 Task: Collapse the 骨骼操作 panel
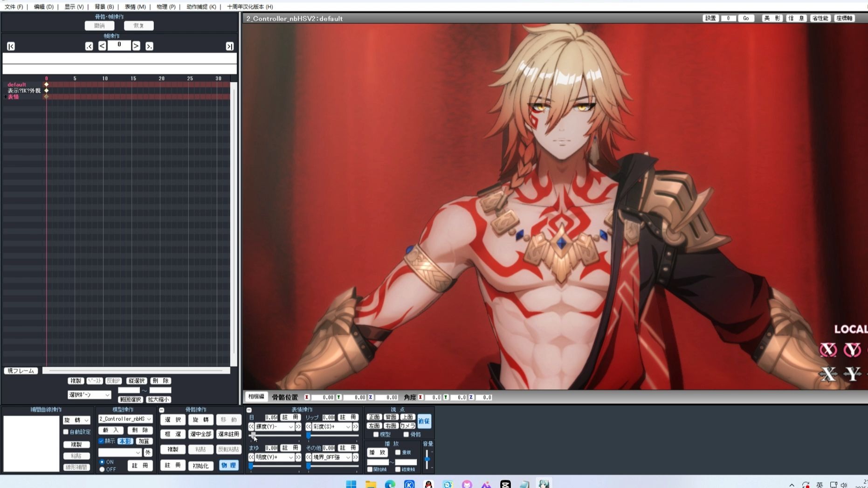point(162,410)
